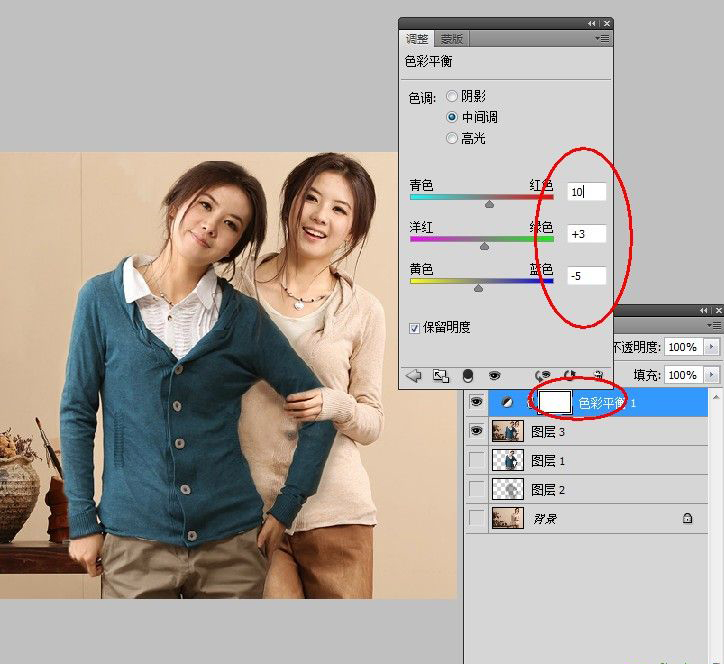Hide the 色彩平衡 1 layer via eye icon
This screenshot has height=664, width=724.
pyautogui.click(x=476, y=402)
